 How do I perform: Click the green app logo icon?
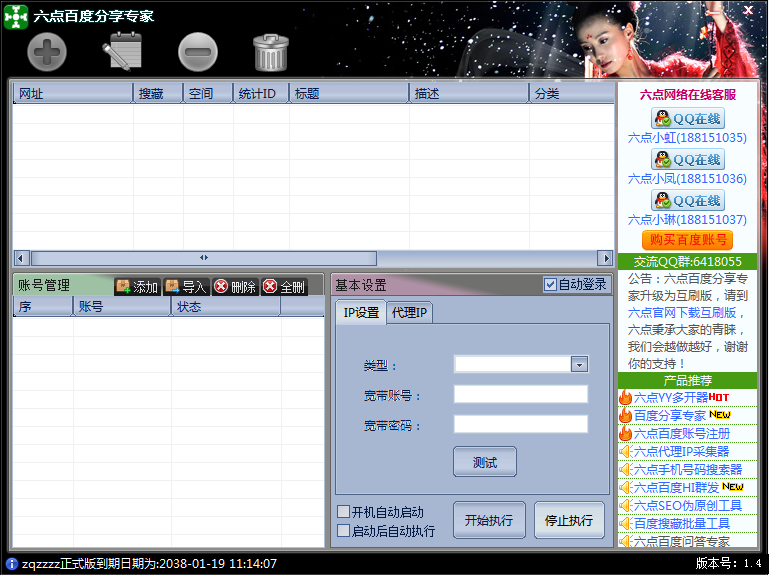(x=16, y=16)
